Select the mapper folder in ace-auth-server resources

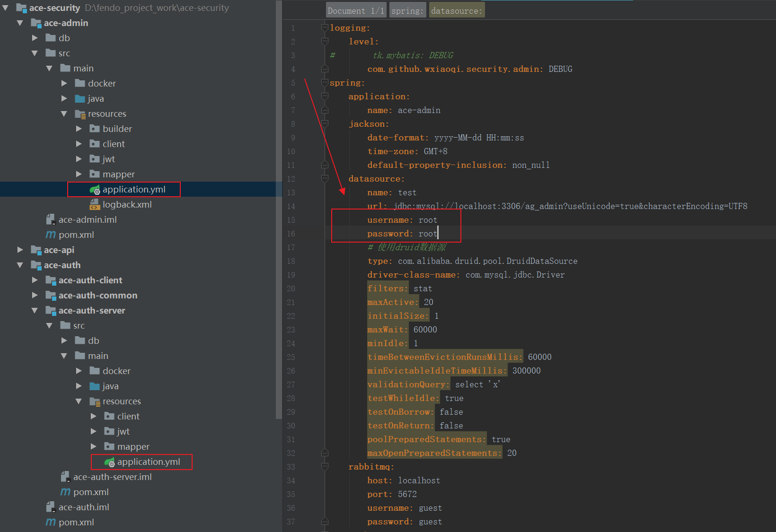point(133,447)
